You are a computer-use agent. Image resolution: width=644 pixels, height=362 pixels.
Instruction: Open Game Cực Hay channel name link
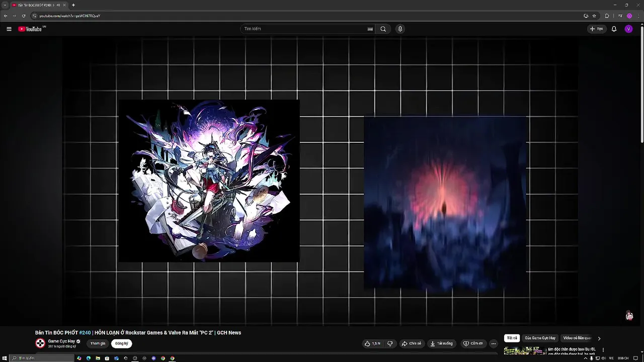[x=61, y=341]
